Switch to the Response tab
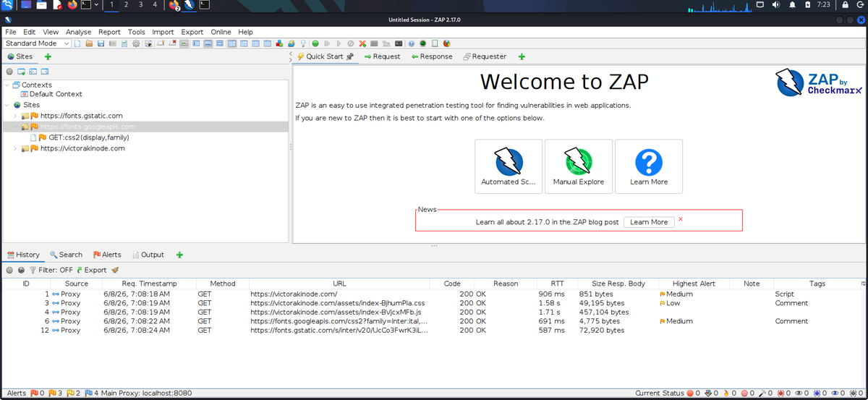Screen dimensions: 868x400 [x=432, y=56]
